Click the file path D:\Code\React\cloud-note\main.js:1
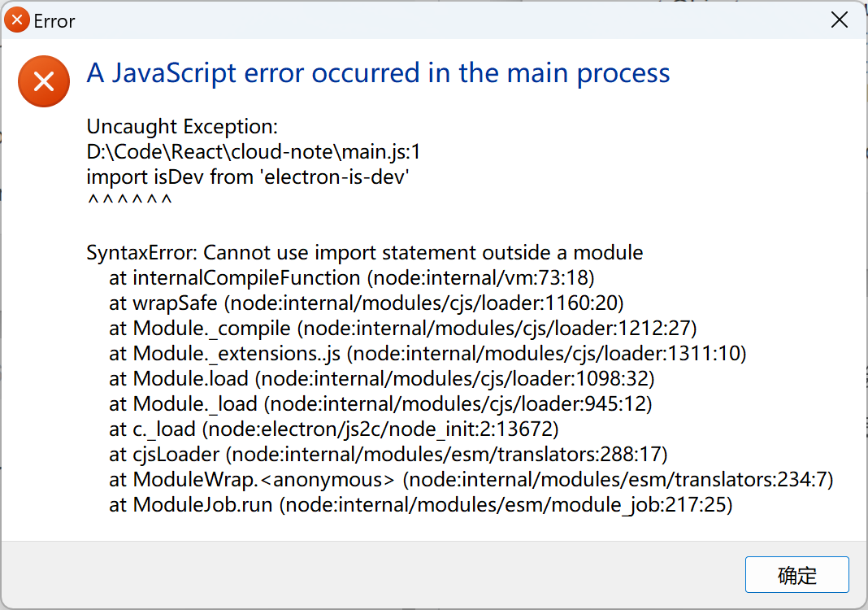The width and height of the screenshot is (868, 610). [x=254, y=152]
